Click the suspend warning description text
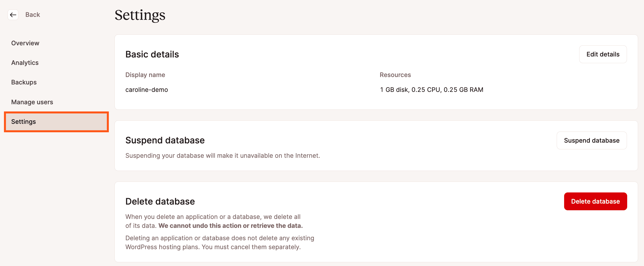 222,155
